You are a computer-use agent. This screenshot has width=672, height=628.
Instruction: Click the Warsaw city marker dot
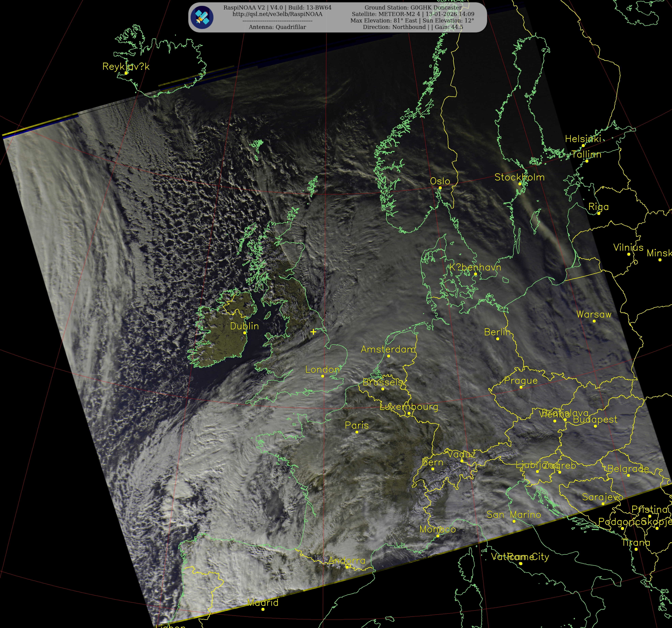click(x=594, y=321)
